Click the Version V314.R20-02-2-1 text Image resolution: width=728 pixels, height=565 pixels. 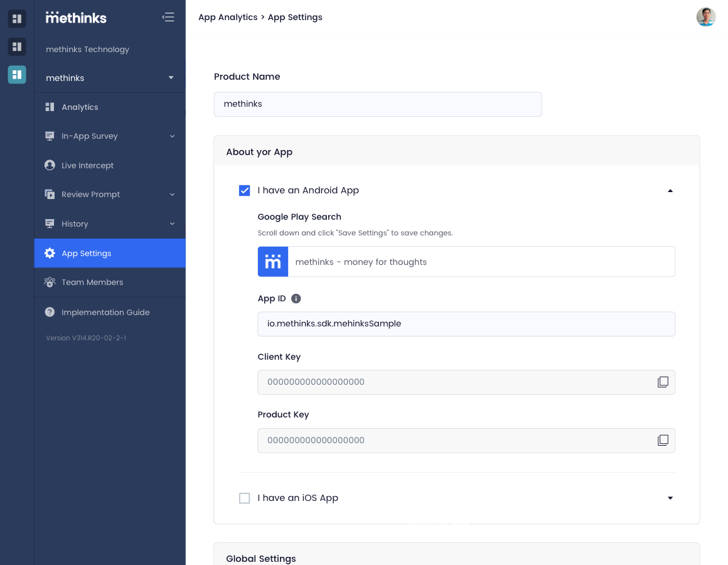(x=86, y=338)
